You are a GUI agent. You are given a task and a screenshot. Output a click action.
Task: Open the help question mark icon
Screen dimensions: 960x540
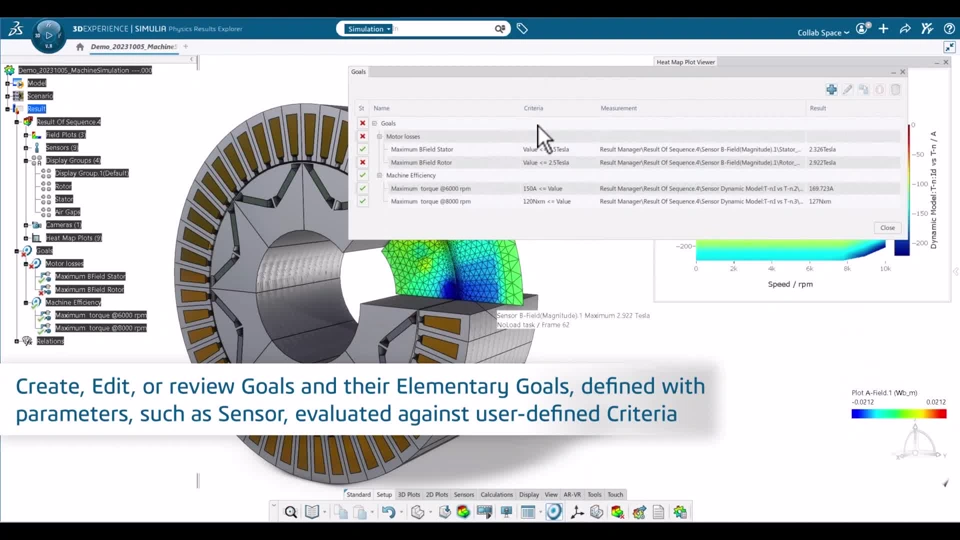coord(949,29)
